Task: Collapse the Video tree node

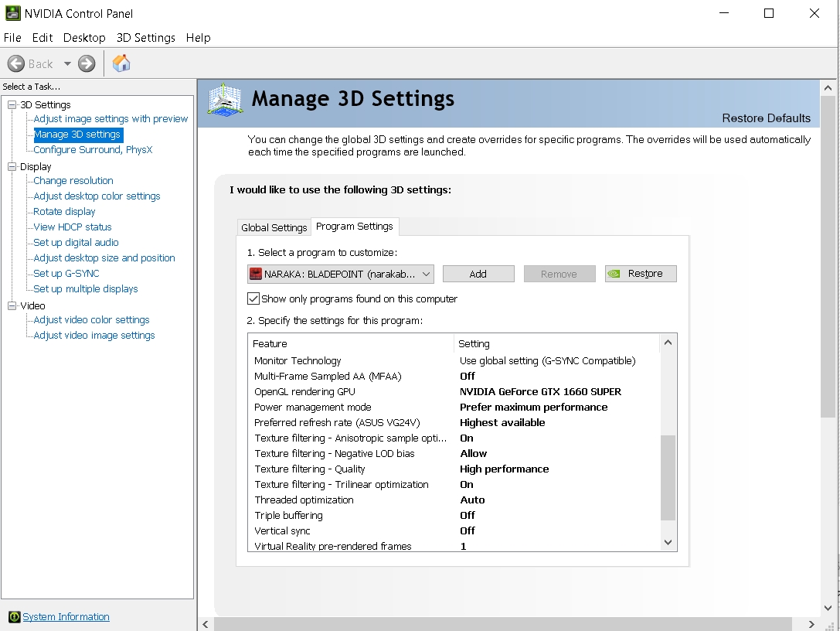Action: pos(12,305)
